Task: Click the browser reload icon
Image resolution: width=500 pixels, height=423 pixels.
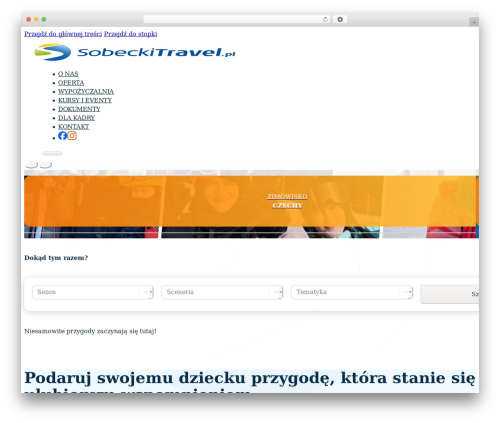Action: click(325, 20)
